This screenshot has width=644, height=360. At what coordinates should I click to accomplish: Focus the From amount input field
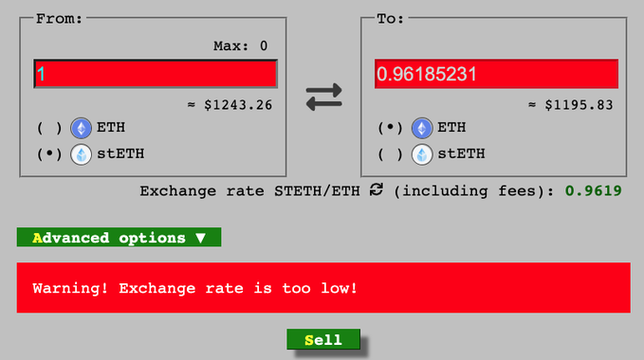pos(156,74)
